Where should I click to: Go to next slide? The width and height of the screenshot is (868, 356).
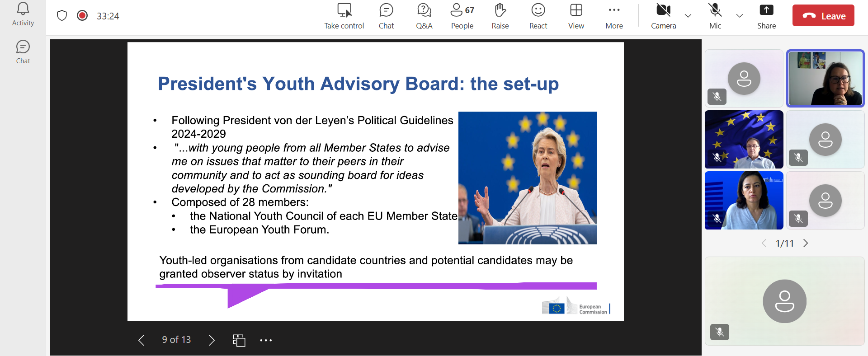[x=212, y=340]
